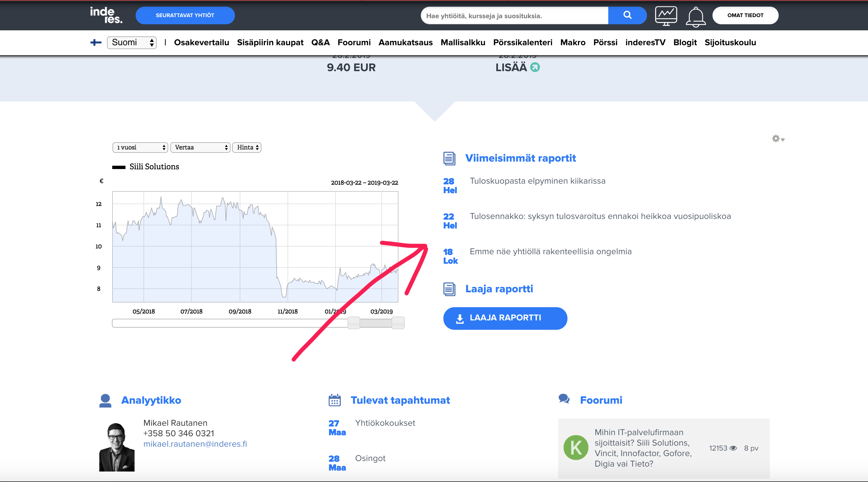Click the 12153 view count
This screenshot has height=482, width=868.
click(718, 448)
